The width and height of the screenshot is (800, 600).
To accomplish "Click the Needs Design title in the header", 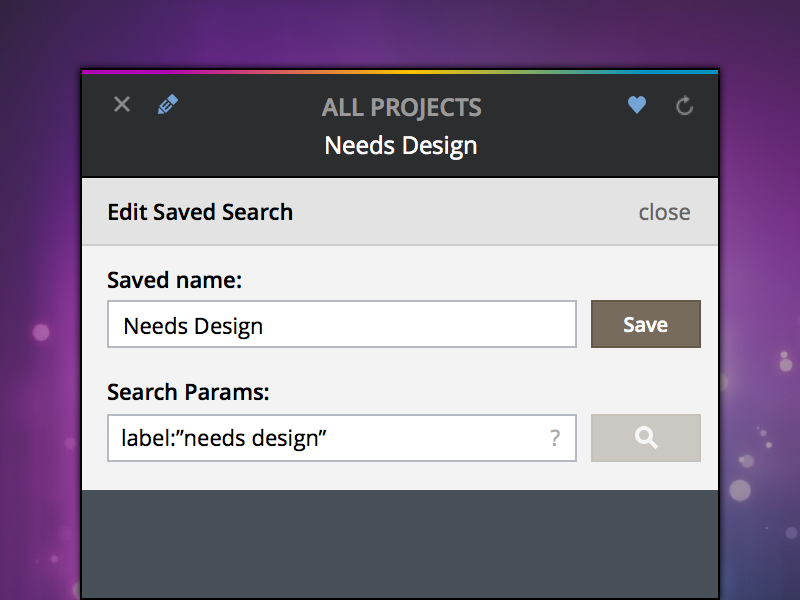I will 401,146.
